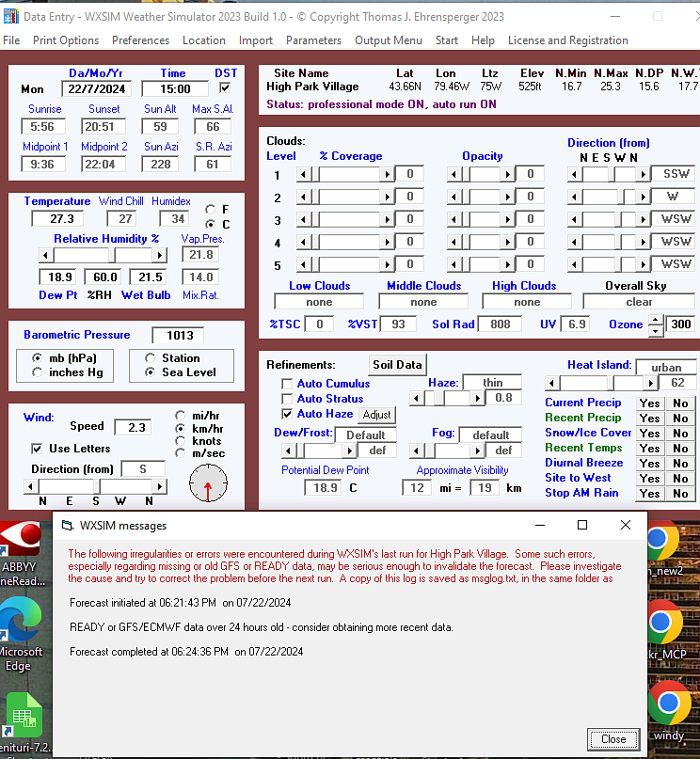Click Ozone stepper down arrow
Image resolution: width=700 pixels, height=759 pixels.
pyautogui.click(x=655, y=331)
